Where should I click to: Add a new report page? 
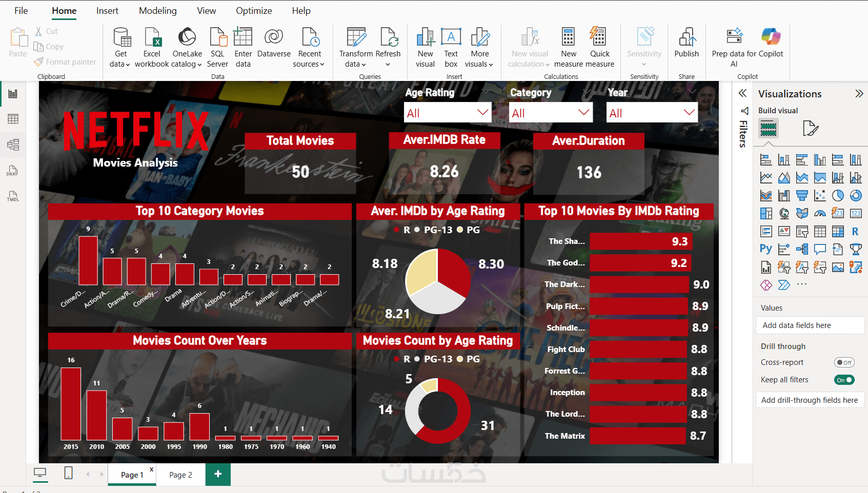(x=218, y=474)
